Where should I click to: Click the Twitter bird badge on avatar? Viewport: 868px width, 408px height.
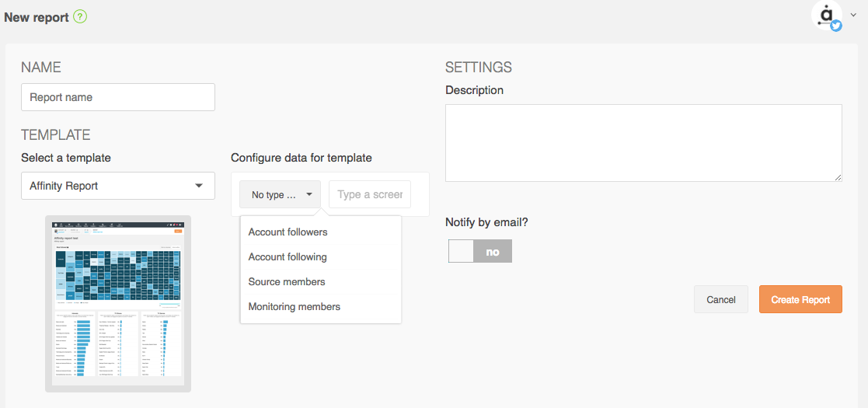tap(836, 26)
